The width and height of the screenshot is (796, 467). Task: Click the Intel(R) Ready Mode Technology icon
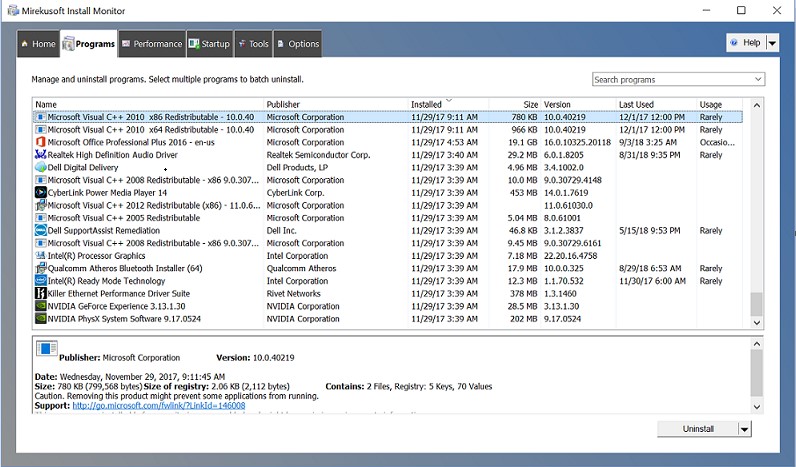(41, 281)
